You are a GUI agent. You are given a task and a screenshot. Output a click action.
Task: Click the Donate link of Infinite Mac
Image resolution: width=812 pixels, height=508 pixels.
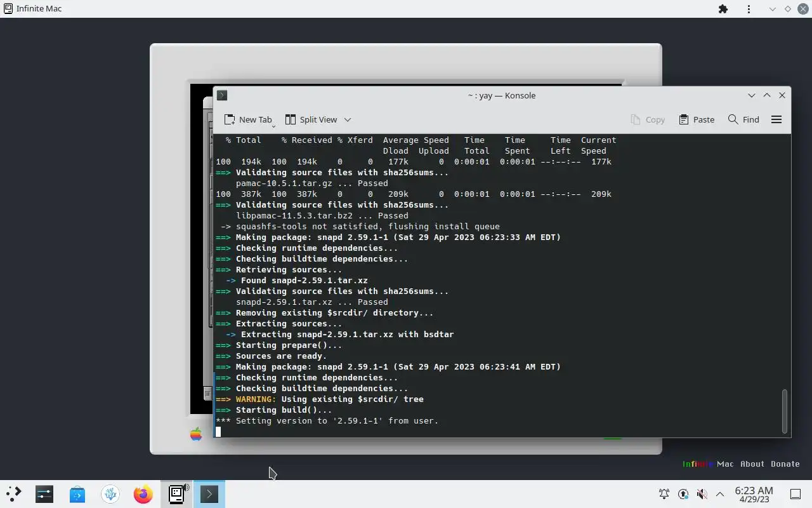click(x=785, y=464)
